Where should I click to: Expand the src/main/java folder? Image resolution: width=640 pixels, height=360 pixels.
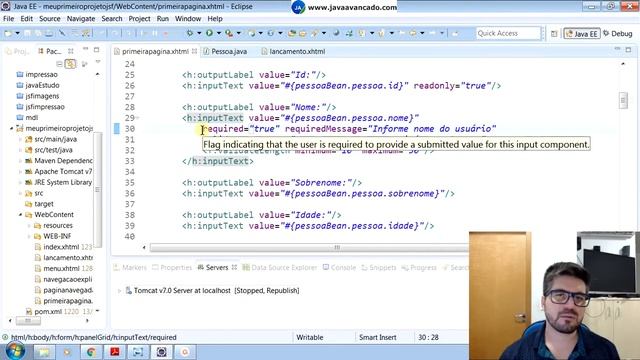[x=20, y=139]
